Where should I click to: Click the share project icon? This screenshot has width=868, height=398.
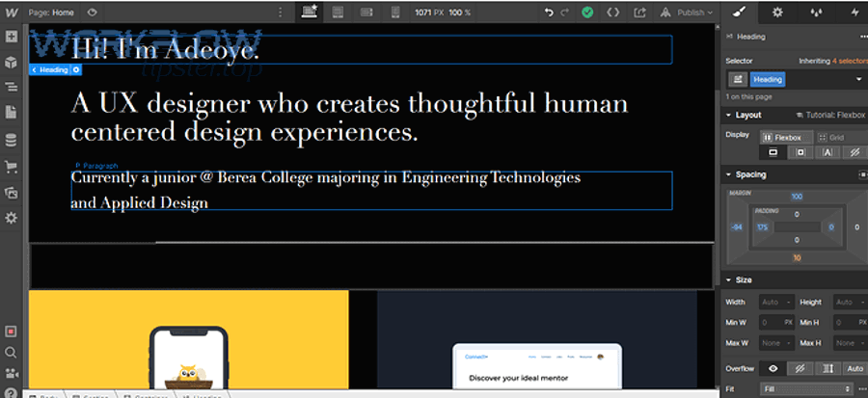pos(639,13)
